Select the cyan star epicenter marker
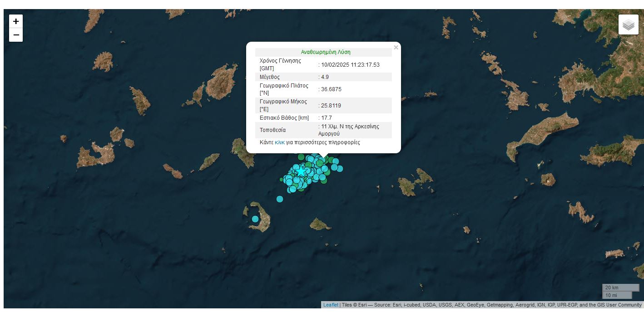The width and height of the screenshot is (644, 312). pyautogui.click(x=301, y=172)
